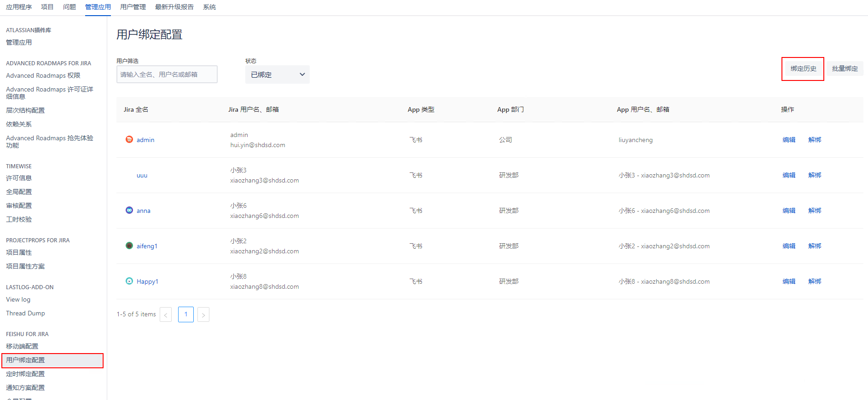Select page 1 in pagination

[x=186, y=314]
